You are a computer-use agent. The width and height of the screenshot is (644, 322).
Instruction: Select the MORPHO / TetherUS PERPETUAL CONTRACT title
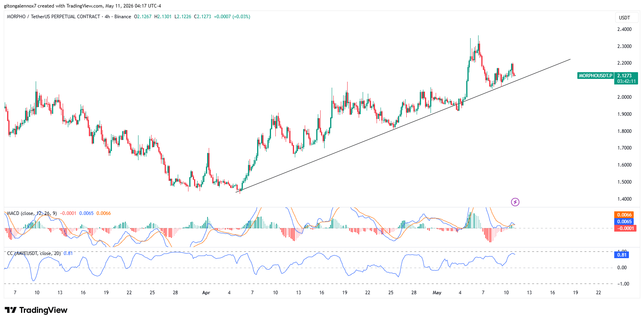pos(54,17)
